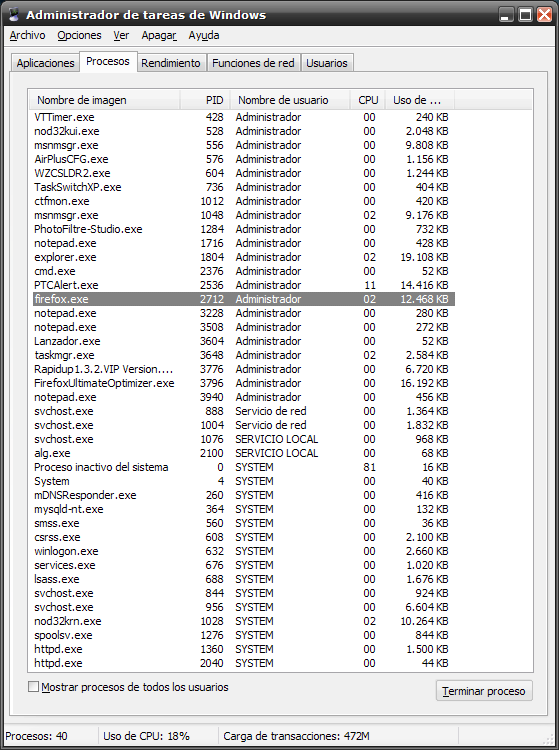This screenshot has width=559, height=750.
Task: Close the Administrador de tareas window
Action: click(544, 15)
